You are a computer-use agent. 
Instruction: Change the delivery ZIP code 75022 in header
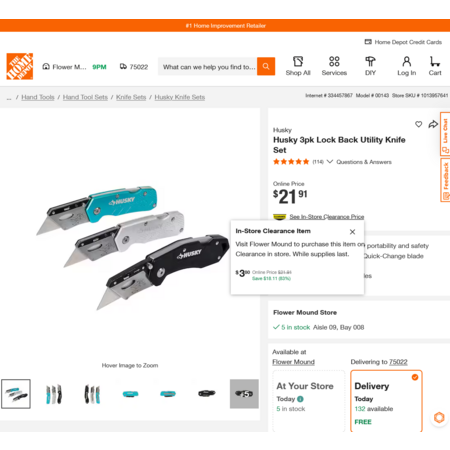tap(134, 67)
